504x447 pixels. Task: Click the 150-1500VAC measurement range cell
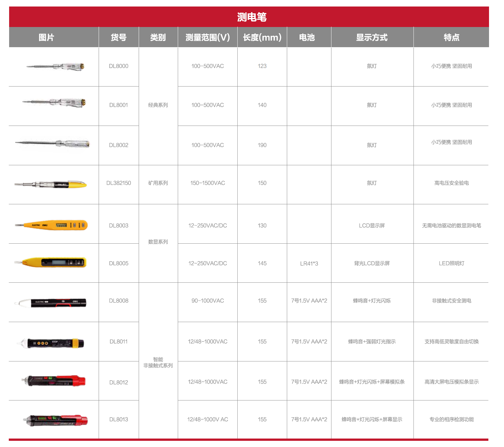click(x=207, y=183)
